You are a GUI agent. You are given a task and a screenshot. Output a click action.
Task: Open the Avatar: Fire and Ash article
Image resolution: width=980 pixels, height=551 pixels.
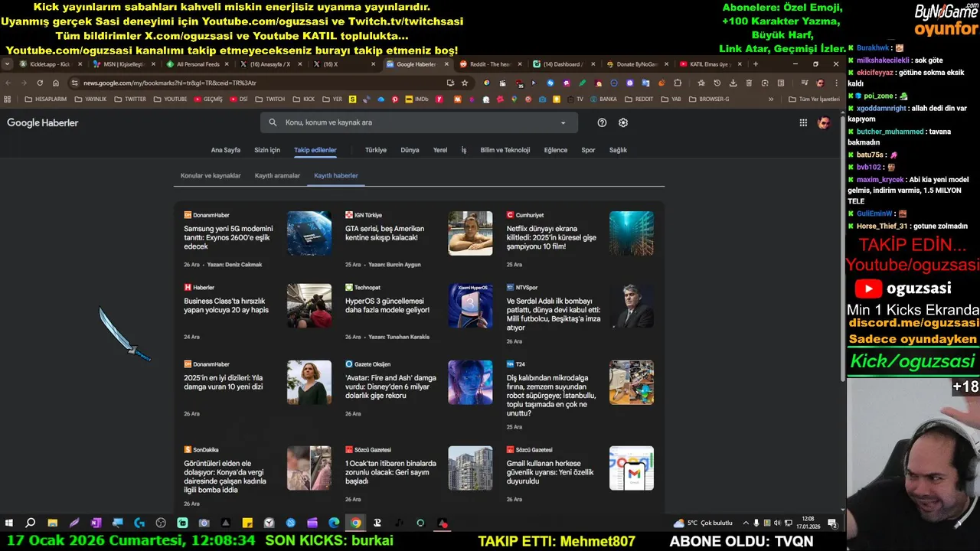pyautogui.click(x=390, y=386)
